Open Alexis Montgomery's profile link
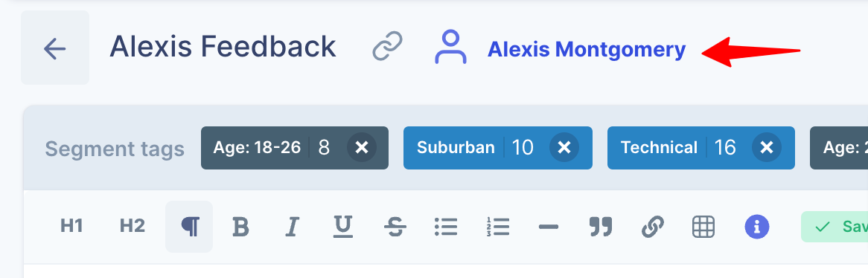Viewport: 868px width, 278px height. (586, 50)
